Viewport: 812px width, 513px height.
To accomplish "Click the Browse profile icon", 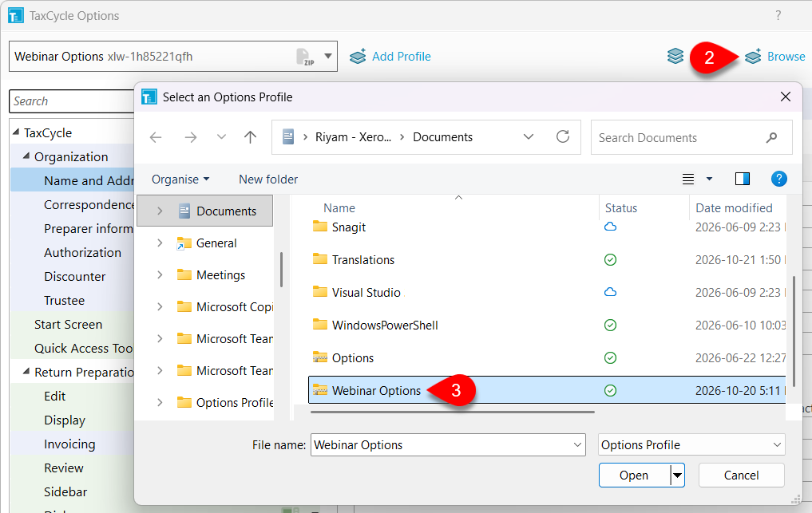I will 753,56.
